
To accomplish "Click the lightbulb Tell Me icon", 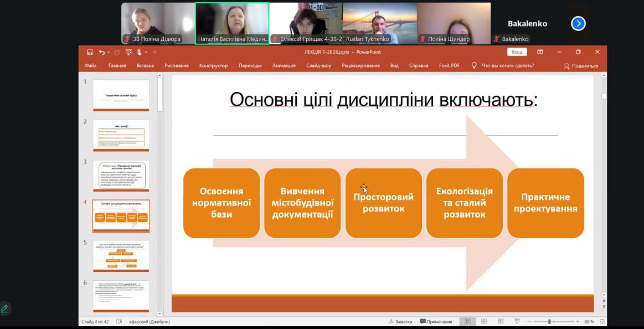I will coord(474,65).
